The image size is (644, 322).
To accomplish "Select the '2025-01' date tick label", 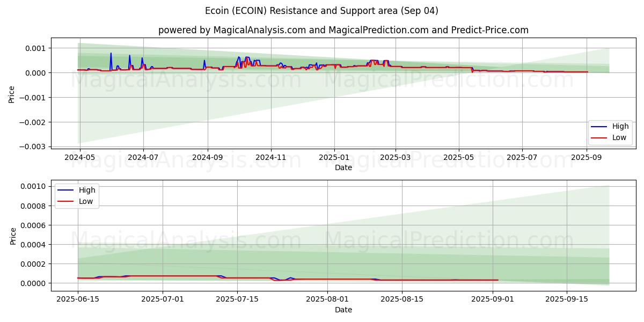I will click(334, 158).
